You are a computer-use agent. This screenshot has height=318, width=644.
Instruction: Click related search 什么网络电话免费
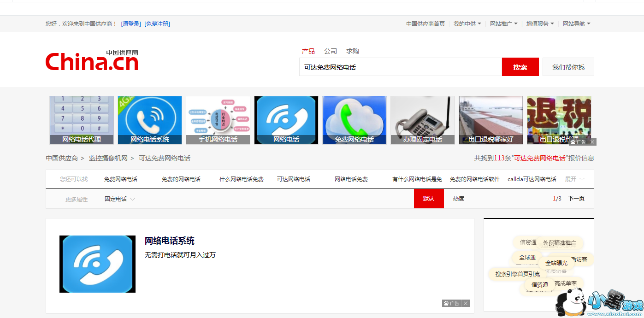pos(242,179)
